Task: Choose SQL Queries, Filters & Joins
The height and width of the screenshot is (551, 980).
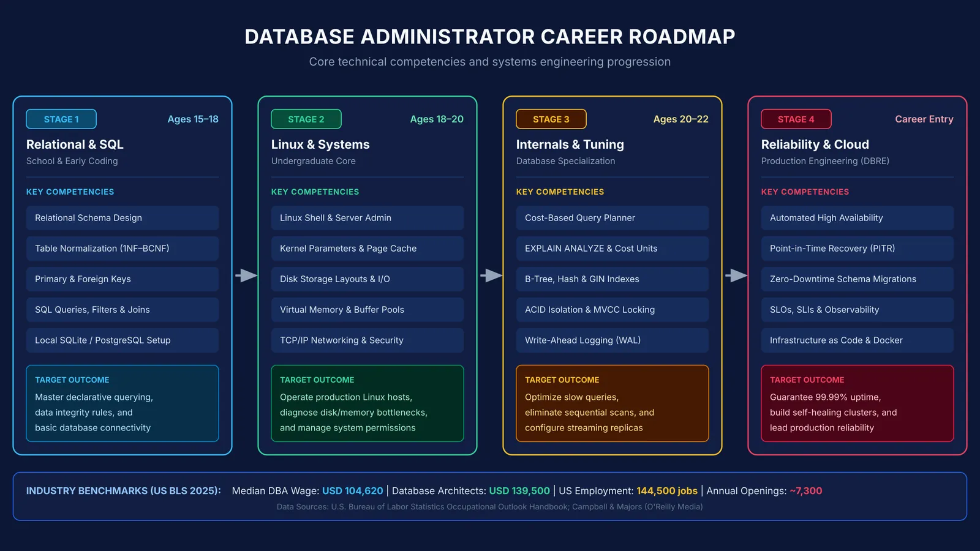Action: [x=123, y=310]
